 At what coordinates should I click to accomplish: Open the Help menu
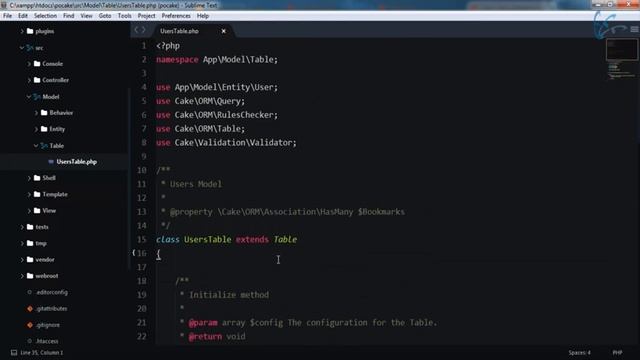[203, 16]
